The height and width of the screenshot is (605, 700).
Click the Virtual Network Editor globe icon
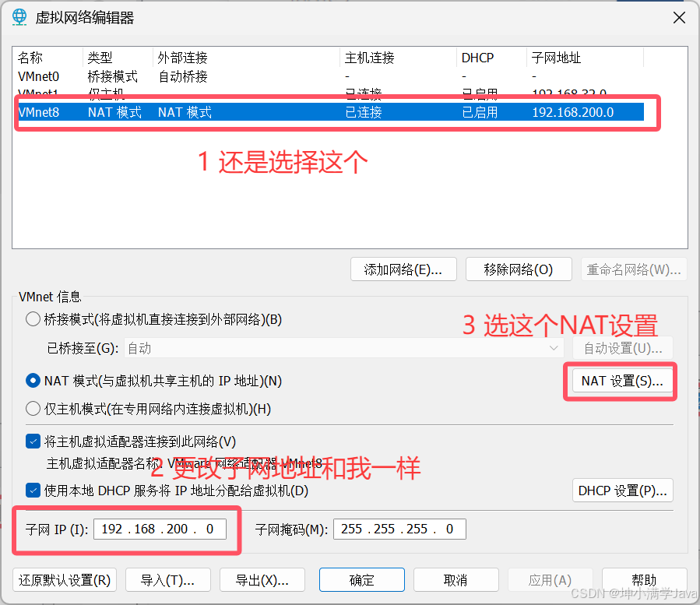[19, 17]
